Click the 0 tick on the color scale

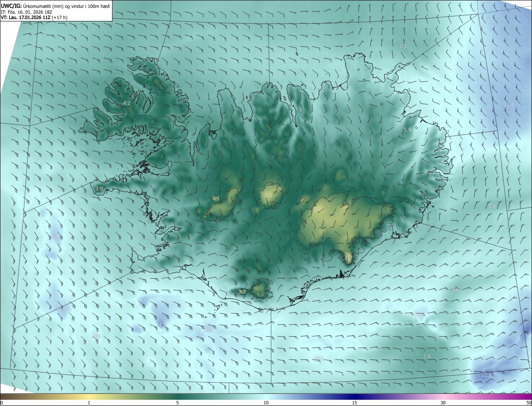pyautogui.click(x=2, y=403)
